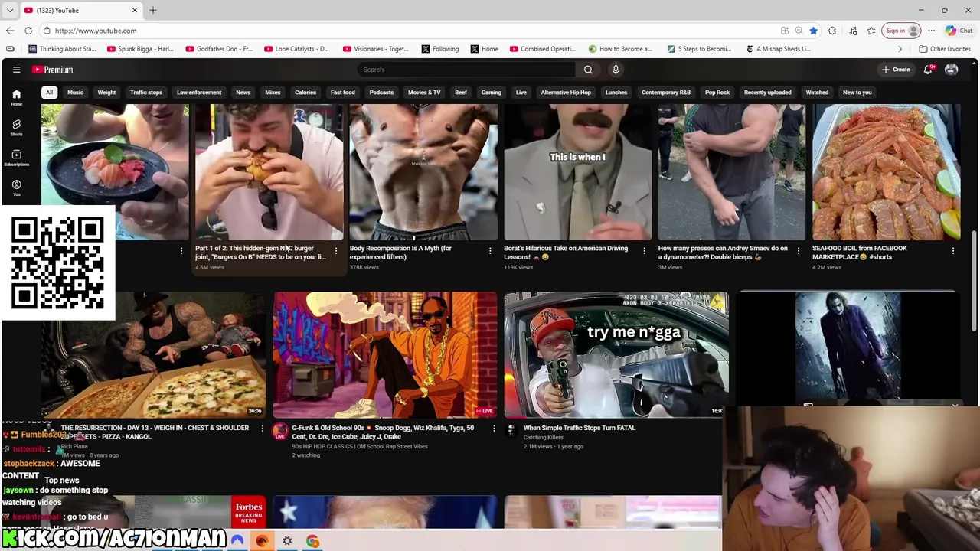Open the zoom magnifier icon in address bar

(799, 31)
